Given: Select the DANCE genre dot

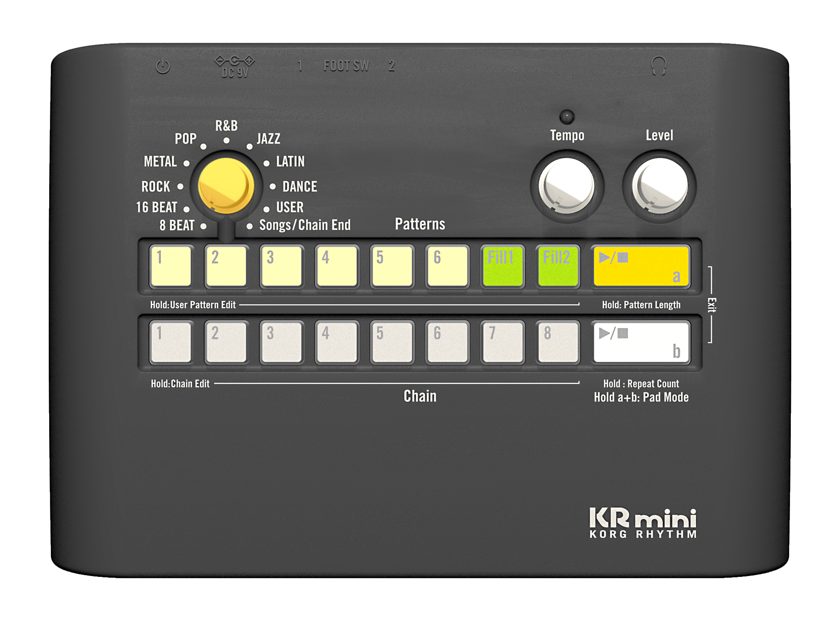Looking at the screenshot, I should [x=273, y=186].
